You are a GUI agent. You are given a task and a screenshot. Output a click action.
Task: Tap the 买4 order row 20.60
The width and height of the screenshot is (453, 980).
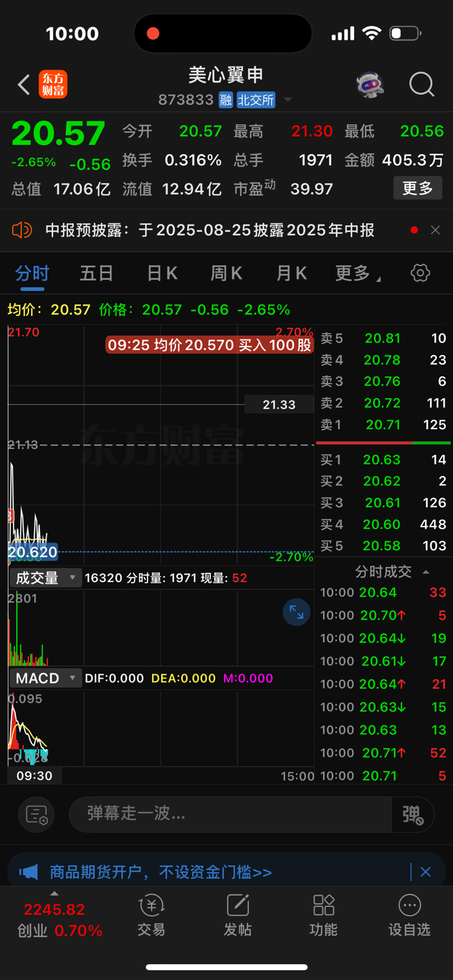click(383, 524)
